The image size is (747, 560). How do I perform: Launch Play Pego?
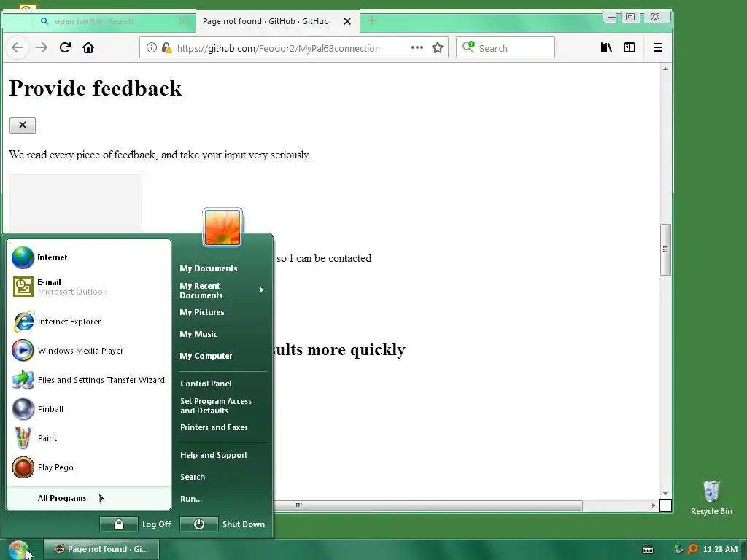click(89, 467)
